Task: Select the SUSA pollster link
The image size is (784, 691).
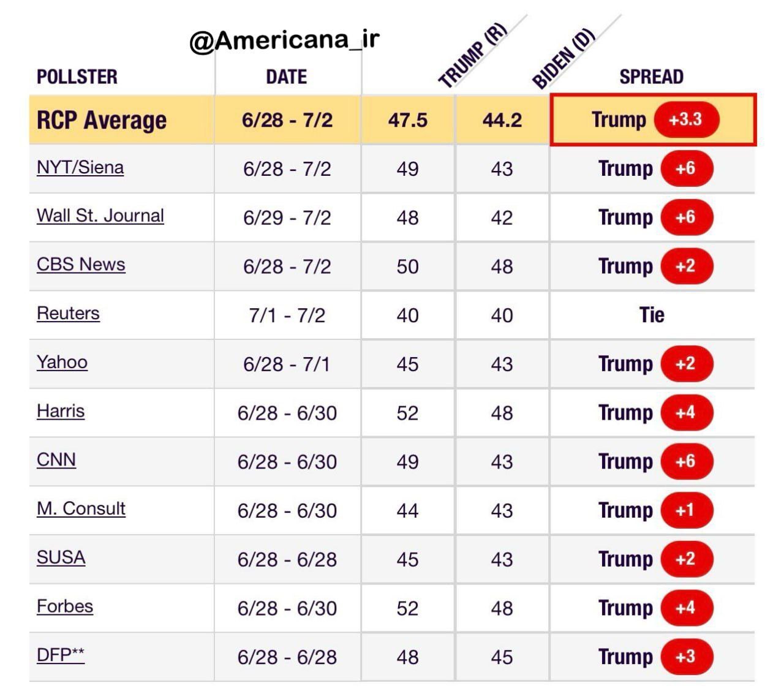Action: pos(61,557)
